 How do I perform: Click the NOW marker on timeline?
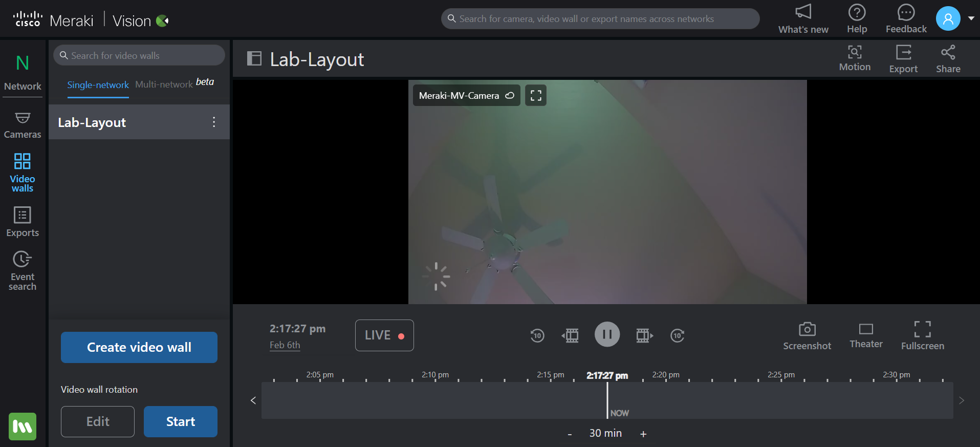(x=620, y=413)
